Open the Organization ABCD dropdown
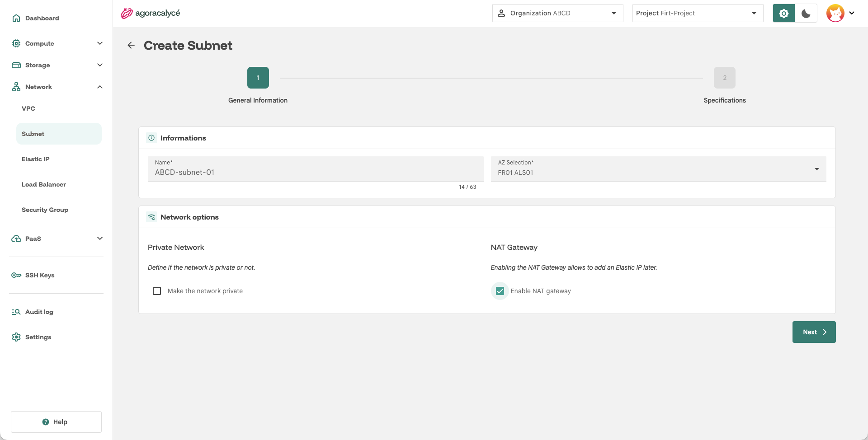Screen dimensions: 868x440 click(x=557, y=13)
